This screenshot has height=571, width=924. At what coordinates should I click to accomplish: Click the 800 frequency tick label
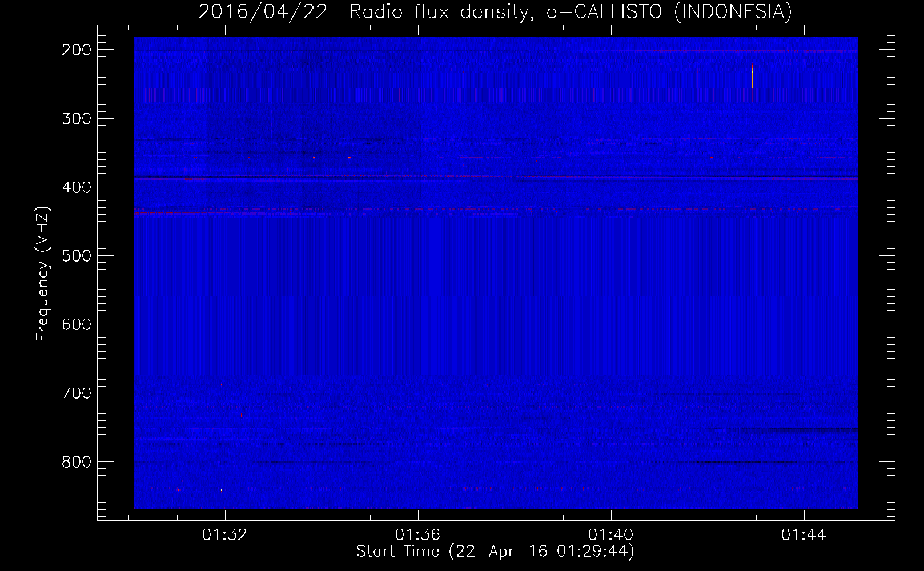(x=77, y=461)
